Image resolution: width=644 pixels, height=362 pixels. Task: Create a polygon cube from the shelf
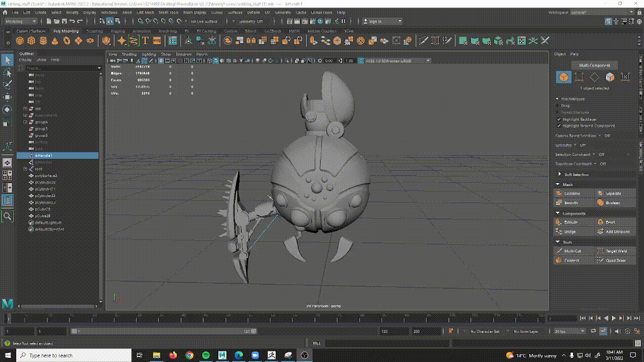coord(32,41)
